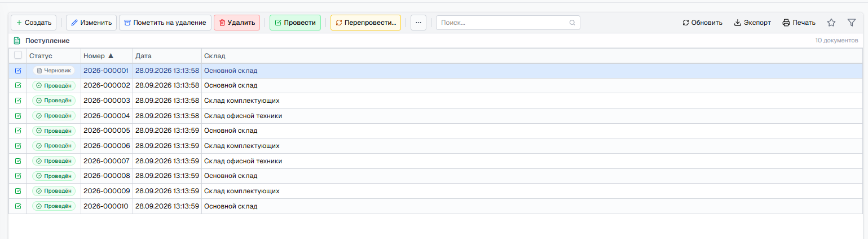Click Склад комплектующих in row 2026-000009

click(x=241, y=191)
